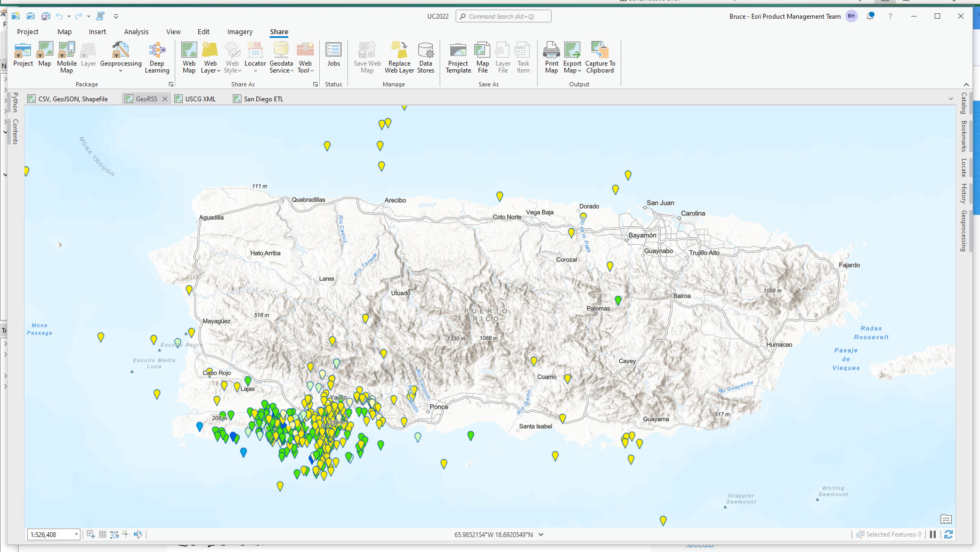Viewport: 980px width, 552px height.
Task: Open the map scale dropdown
Action: point(76,534)
